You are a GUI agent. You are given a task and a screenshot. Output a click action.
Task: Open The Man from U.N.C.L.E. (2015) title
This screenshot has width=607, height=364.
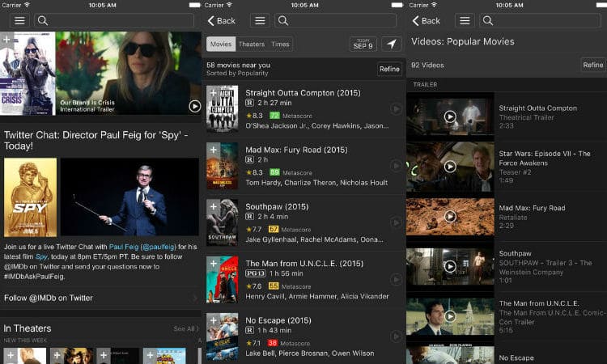(x=304, y=264)
